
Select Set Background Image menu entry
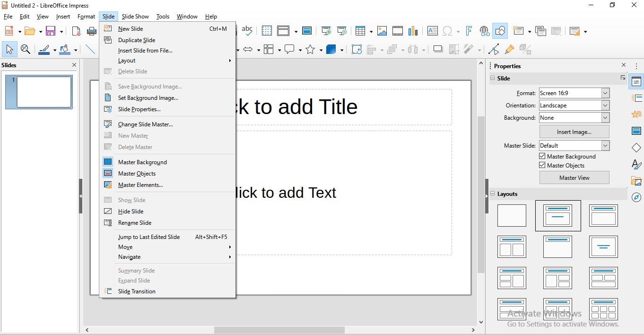tap(167, 98)
